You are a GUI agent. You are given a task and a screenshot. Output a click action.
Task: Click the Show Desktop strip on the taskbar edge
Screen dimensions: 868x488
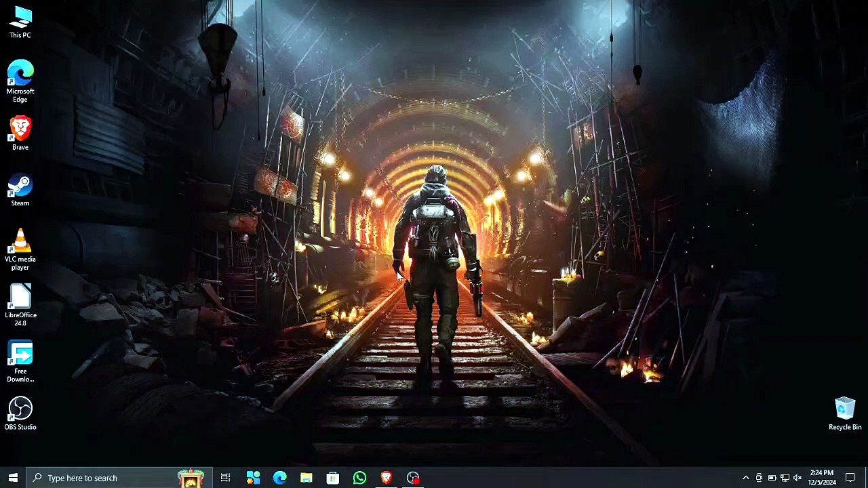[x=866, y=478]
